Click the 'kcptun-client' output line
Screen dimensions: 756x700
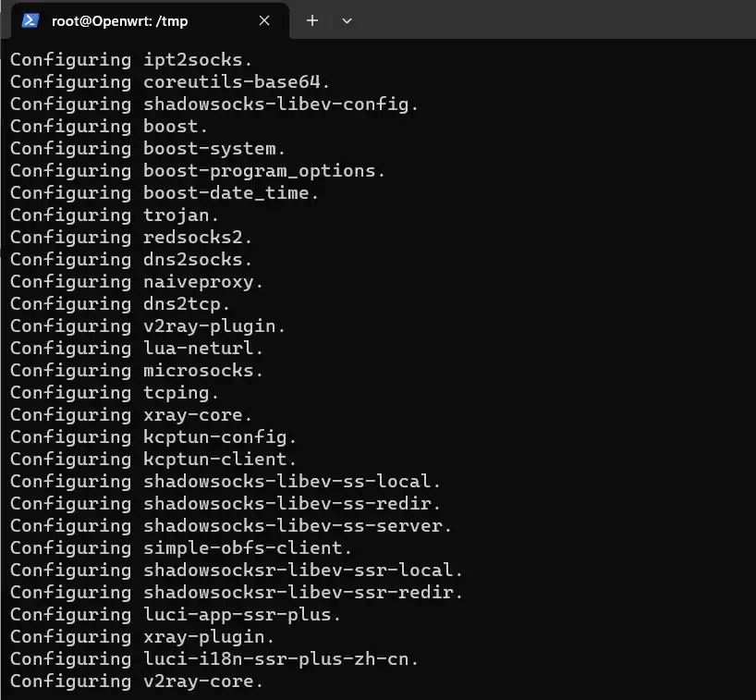coord(153,460)
